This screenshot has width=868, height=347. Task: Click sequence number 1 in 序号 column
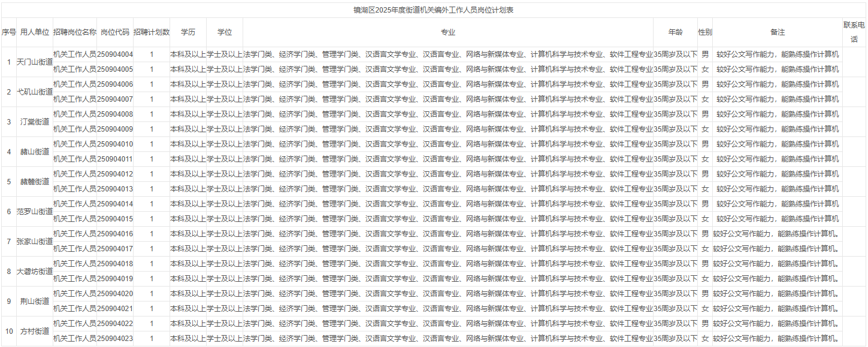[8, 62]
